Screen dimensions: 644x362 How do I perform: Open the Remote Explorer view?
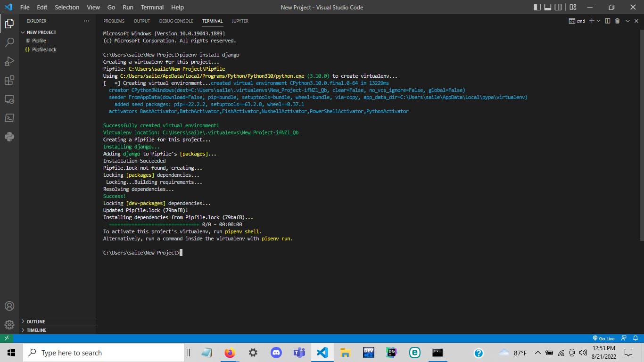9,99
